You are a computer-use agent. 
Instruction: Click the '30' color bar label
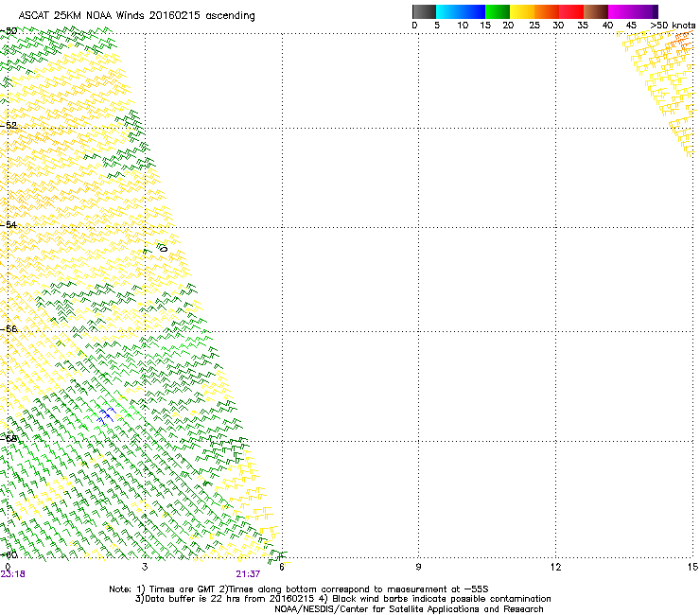[x=558, y=26]
